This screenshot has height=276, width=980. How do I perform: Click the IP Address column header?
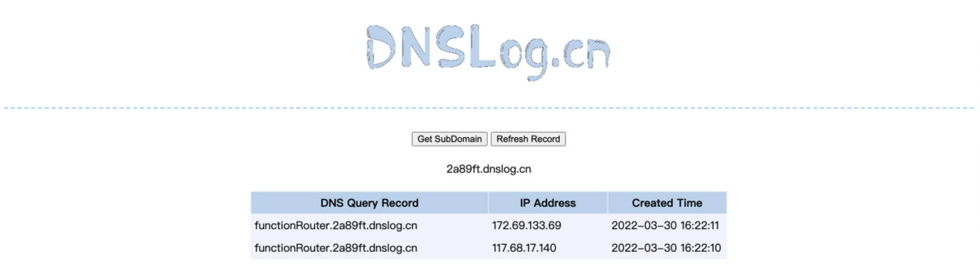tap(547, 203)
